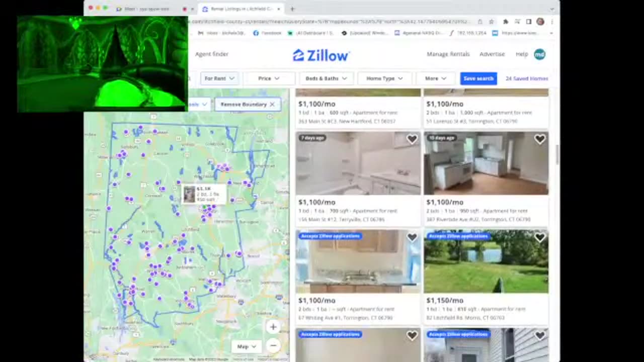The height and width of the screenshot is (362, 644).
Task: Click the X on Remove Boundary
Action: [x=272, y=104]
